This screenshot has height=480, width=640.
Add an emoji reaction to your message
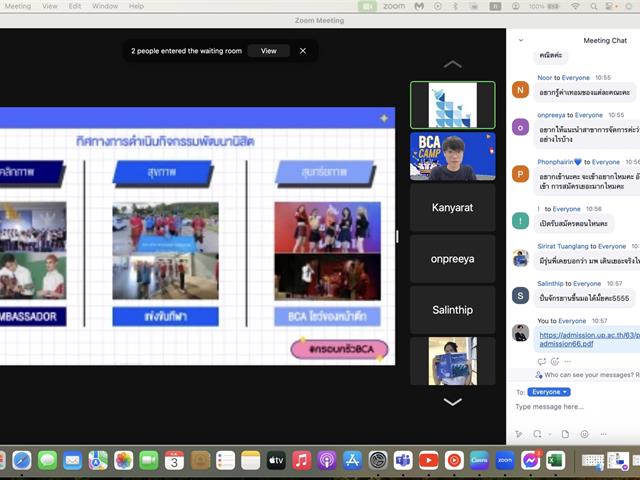coord(555,361)
